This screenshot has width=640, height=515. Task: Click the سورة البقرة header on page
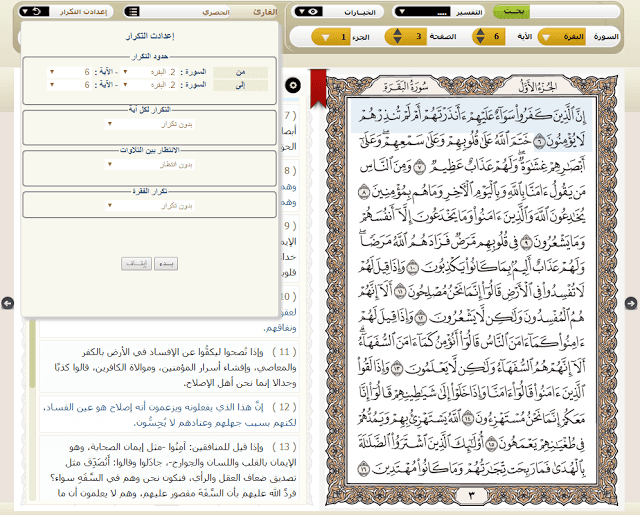click(x=406, y=87)
